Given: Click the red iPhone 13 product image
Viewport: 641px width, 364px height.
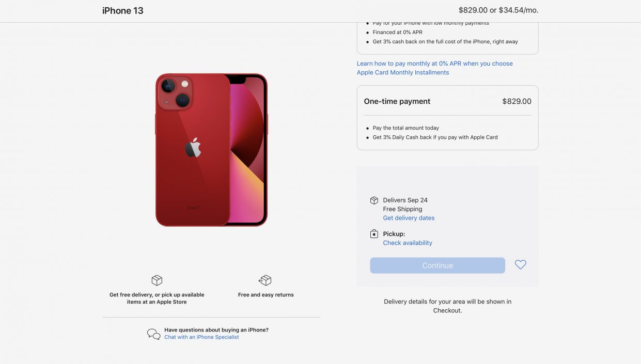Looking at the screenshot, I should (x=211, y=150).
